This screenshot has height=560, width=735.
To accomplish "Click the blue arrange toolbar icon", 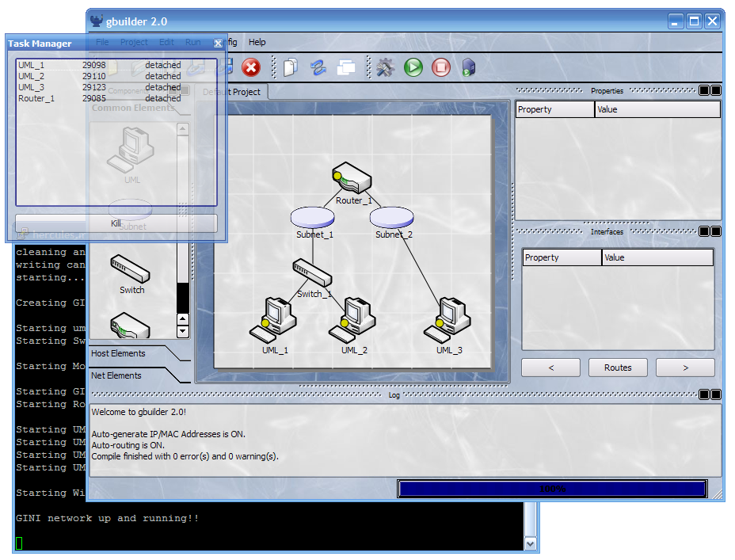I will (318, 68).
